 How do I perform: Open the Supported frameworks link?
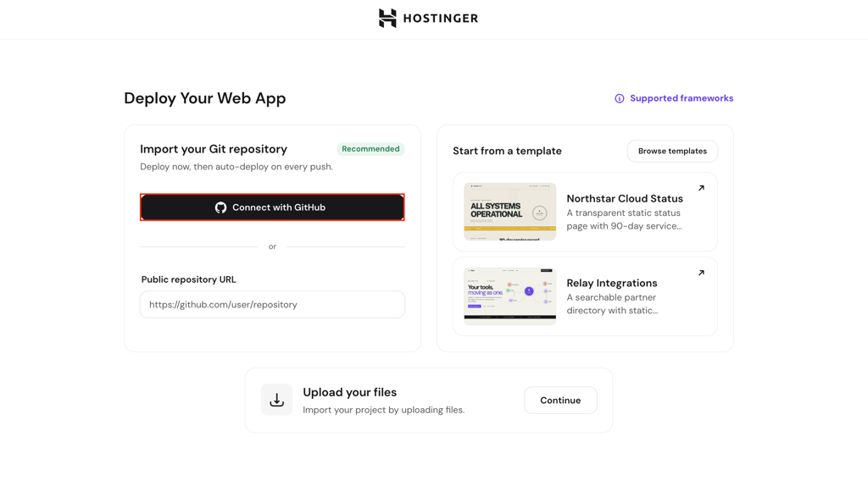(682, 98)
